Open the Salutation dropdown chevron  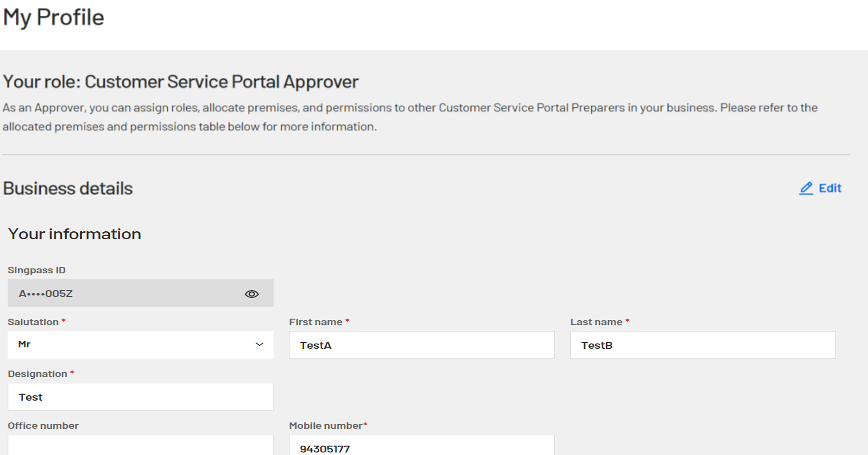coord(260,344)
